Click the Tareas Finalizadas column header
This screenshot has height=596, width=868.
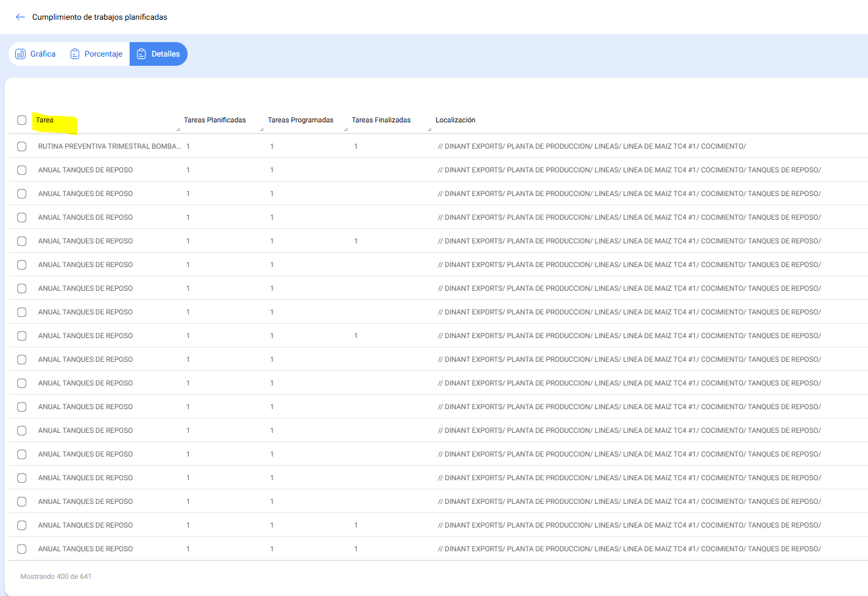381,120
